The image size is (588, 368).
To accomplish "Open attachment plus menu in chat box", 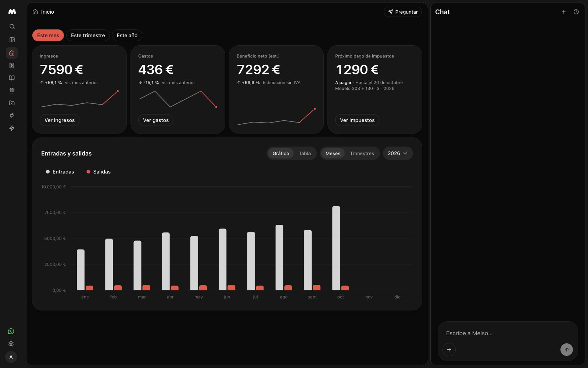I will click(x=449, y=350).
